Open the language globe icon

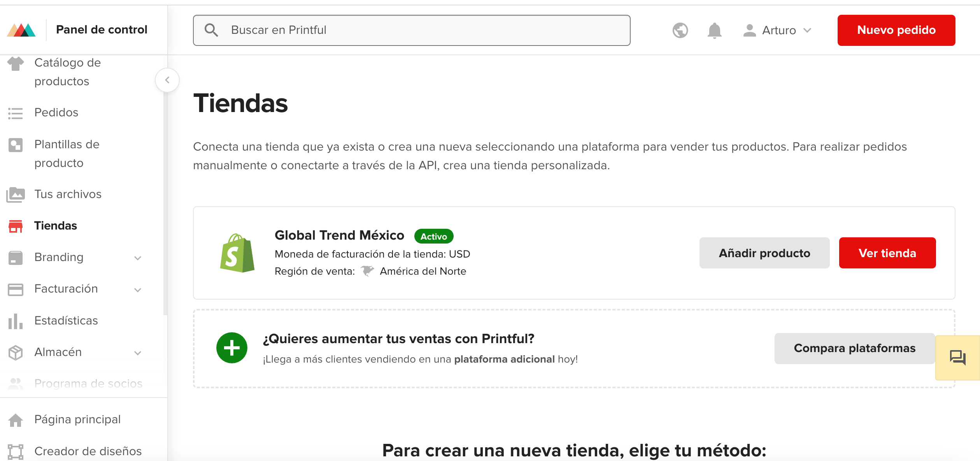tap(680, 30)
